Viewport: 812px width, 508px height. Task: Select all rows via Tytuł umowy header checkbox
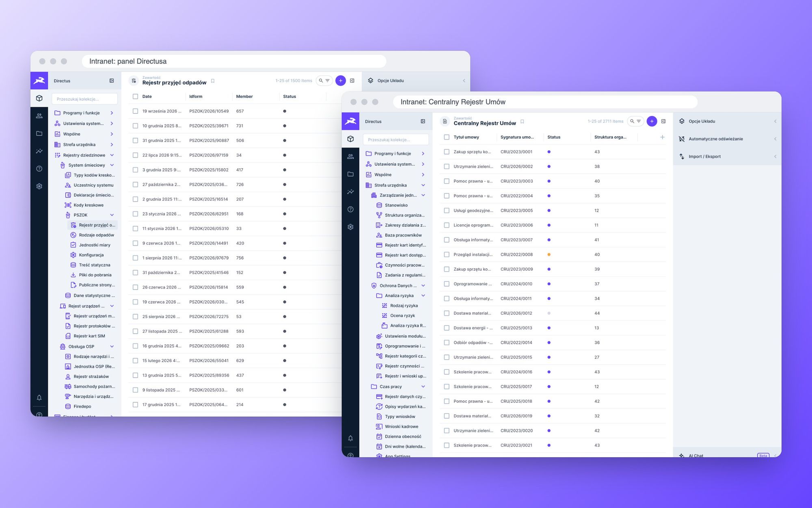point(447,137)
